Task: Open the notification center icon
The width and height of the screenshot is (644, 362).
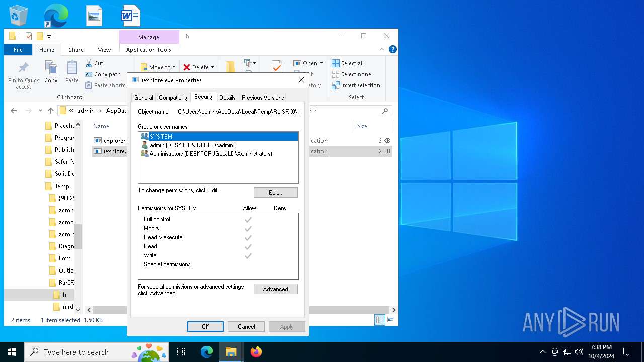Action: click(x=627, y=352)
